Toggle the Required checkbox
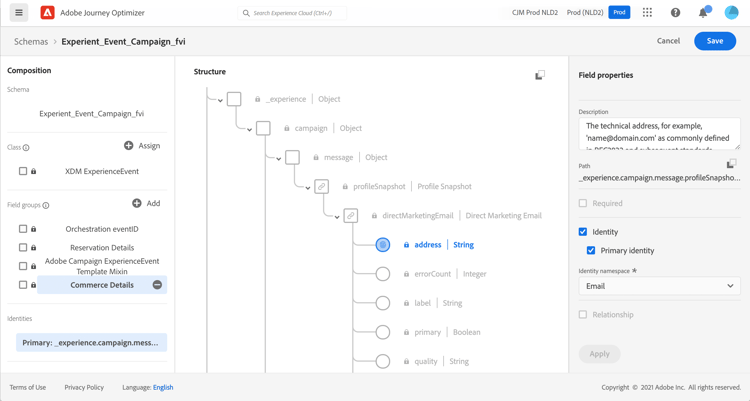 [583, 203]
